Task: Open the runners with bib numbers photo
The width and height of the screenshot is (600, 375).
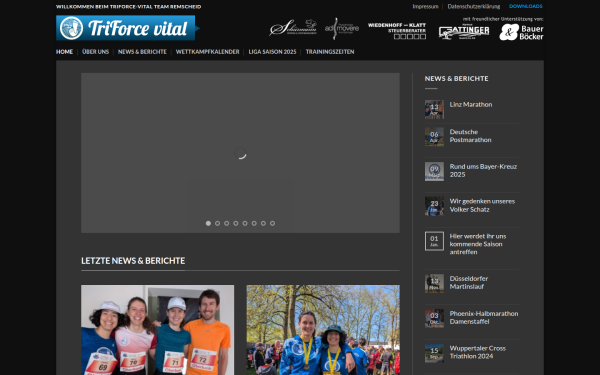Action: tap(158, 330)
